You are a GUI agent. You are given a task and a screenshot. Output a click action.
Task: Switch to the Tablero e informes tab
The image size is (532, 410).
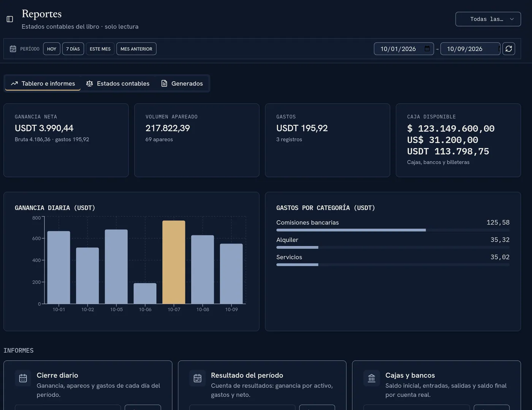point(43,84)
